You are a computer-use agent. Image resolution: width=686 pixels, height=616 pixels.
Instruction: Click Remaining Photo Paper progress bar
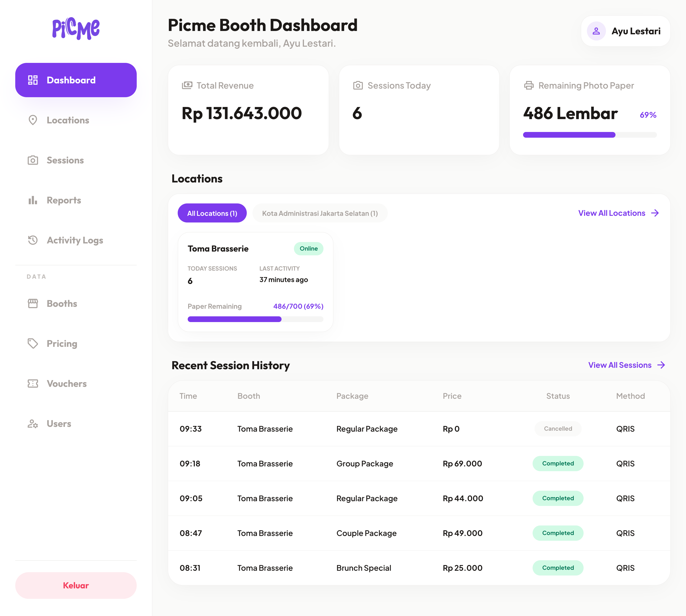[590, 135]
